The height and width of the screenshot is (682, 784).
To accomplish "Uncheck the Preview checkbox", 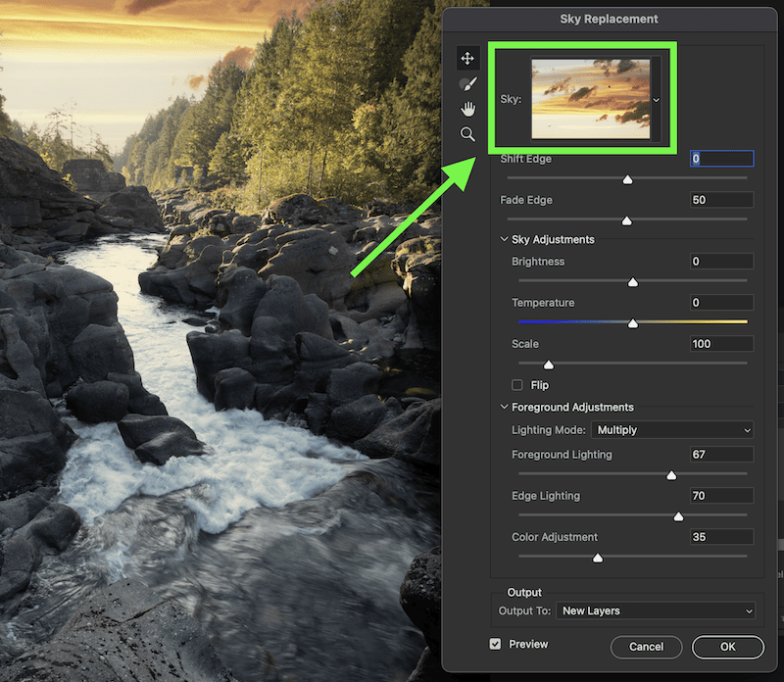I will click(x=495, y=645).
